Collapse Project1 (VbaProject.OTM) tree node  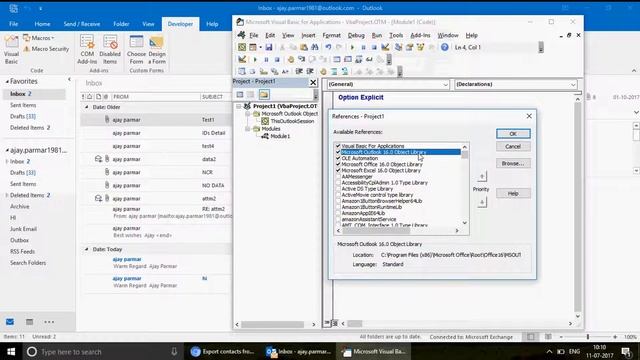239,106
